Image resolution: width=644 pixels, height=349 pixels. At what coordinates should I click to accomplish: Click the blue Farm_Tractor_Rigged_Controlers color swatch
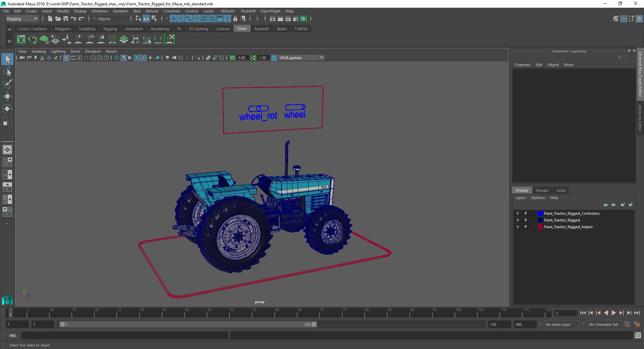point(540,213)
